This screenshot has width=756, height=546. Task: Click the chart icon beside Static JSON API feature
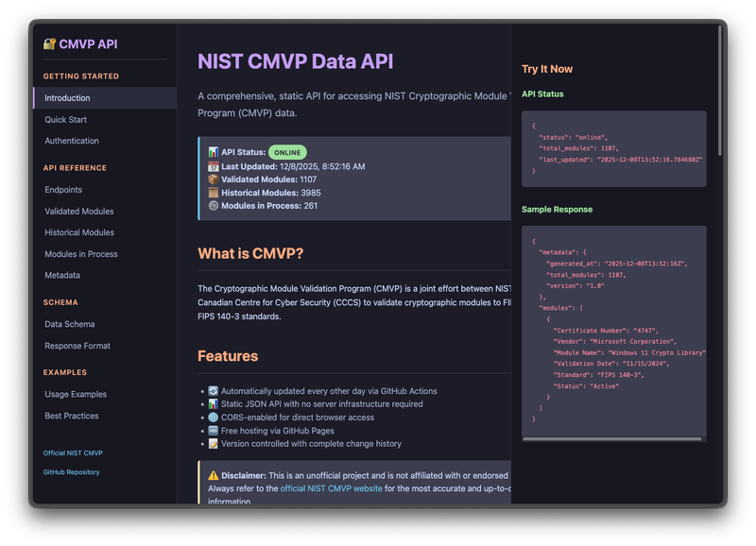point(213,403)
